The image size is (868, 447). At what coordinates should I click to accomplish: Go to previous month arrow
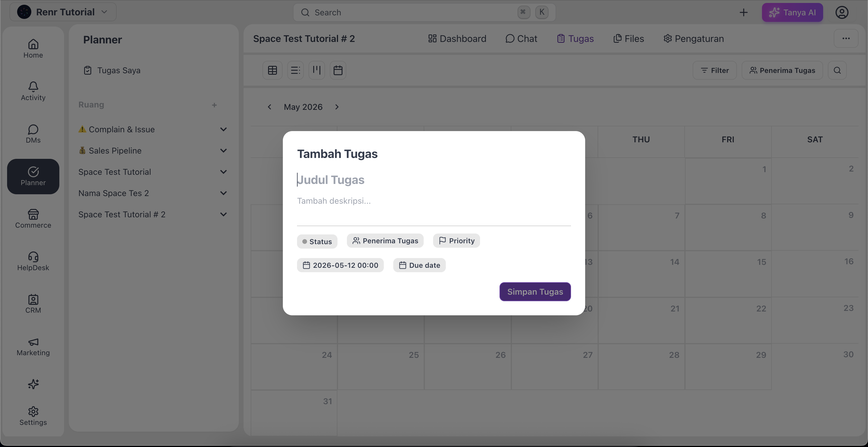(270, 107)
